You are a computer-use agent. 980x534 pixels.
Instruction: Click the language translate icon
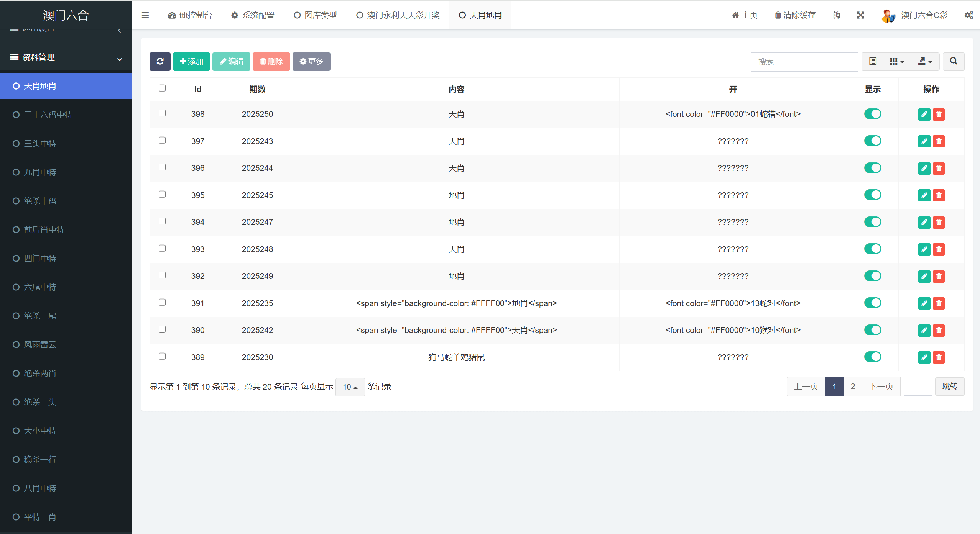click(x=836, y=15)
